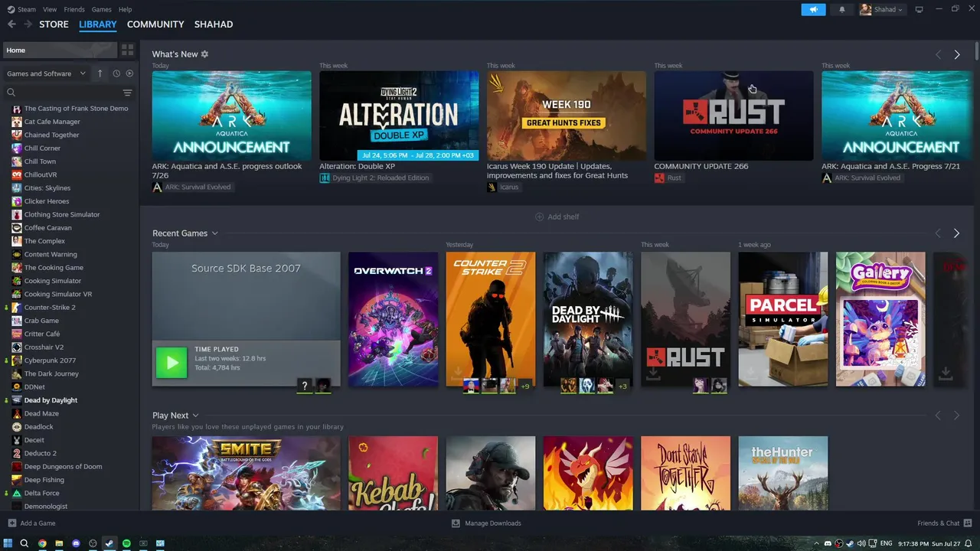The height and width of the screenshot is (551, 980).
Task: Open the Help menu
Action: point(126,9)
